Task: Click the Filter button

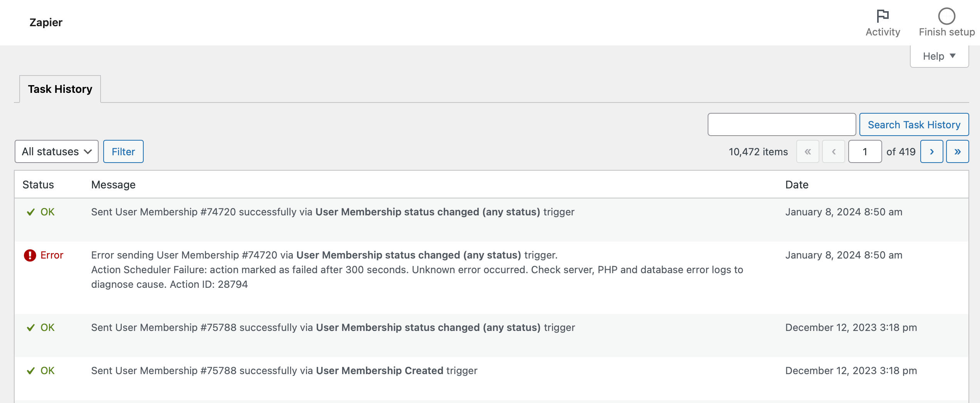Action: pos(123,151)
